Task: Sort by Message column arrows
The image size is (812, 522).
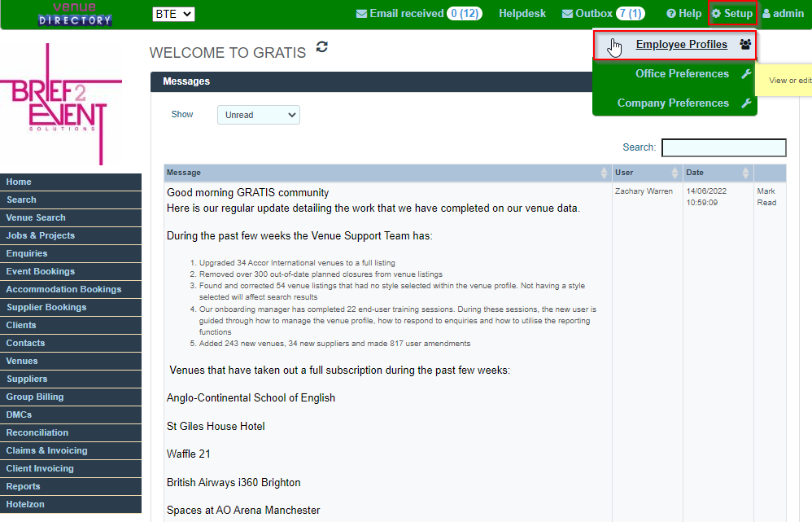Action: tap(604, 173)
